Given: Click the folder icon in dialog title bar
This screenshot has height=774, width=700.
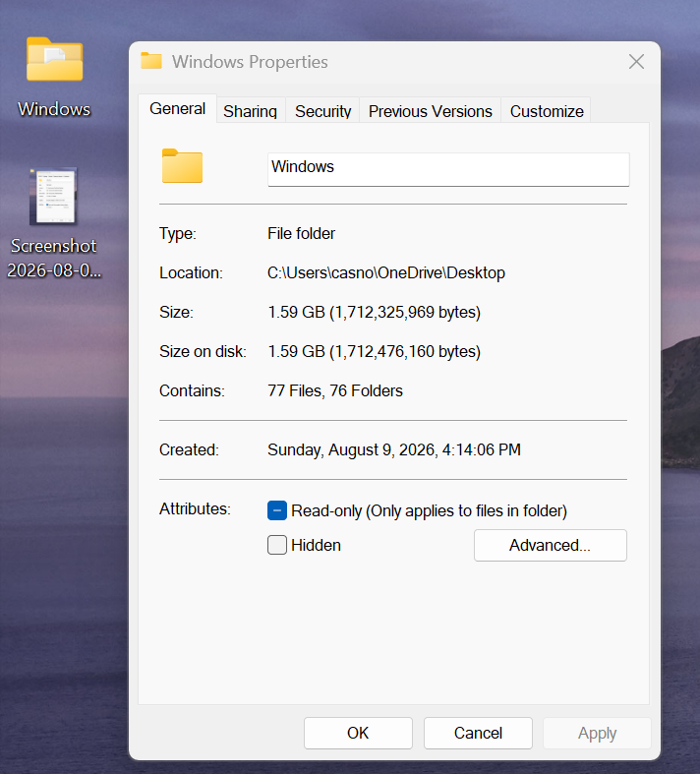Looking at the screenshot, I should coord(151,61).
